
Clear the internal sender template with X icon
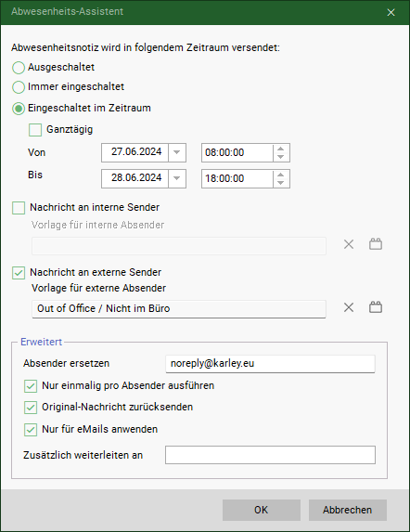coord(349,244)
